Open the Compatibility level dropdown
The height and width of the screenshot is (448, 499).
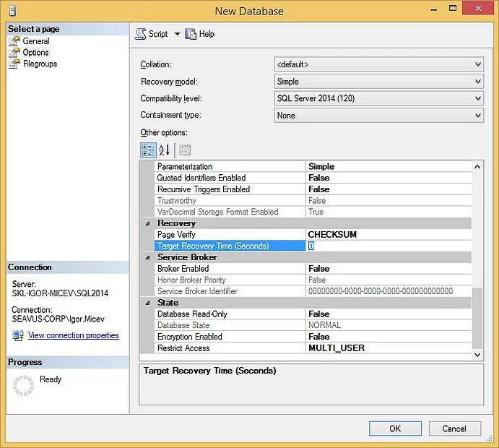[478, 98]
